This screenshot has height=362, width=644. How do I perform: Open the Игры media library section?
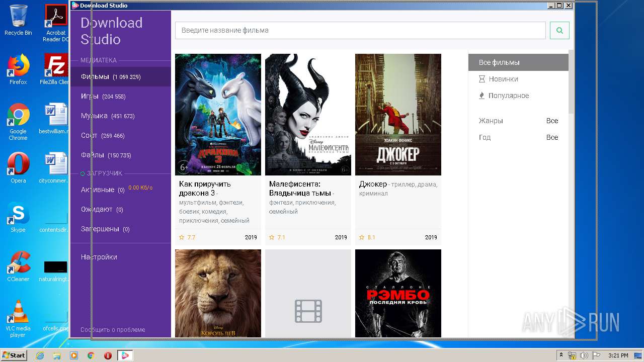[x=121, y=97]
